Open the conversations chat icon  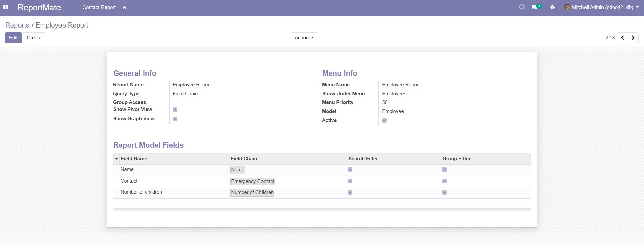(534, 7)
